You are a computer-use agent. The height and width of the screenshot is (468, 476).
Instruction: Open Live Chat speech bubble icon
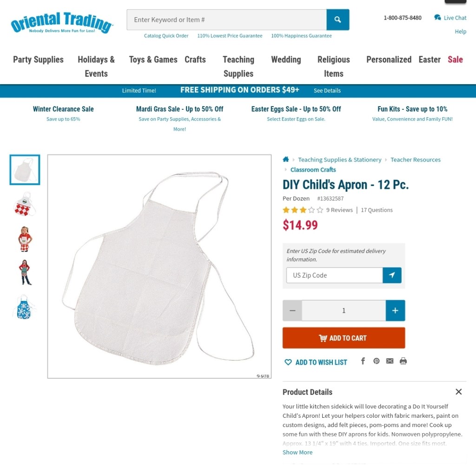[x=437, y=18]
